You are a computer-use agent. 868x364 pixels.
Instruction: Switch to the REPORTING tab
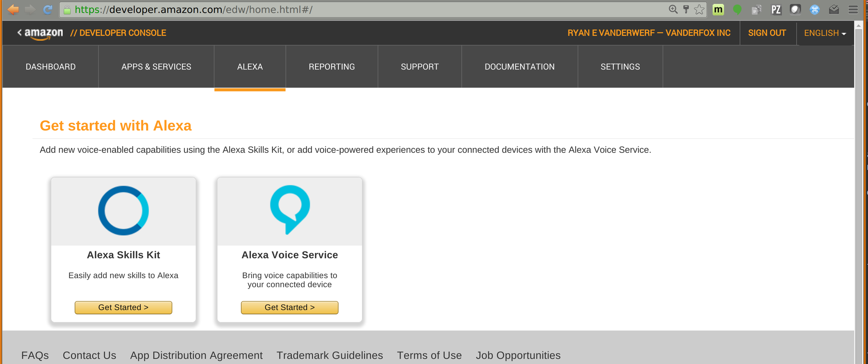pyautogui.click(x=332, y=67)
